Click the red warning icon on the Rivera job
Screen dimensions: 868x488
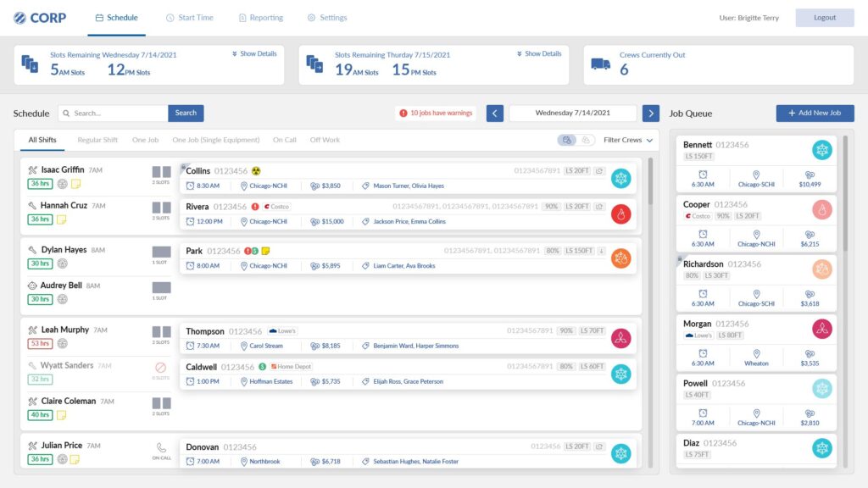click(x=254, y=207)
